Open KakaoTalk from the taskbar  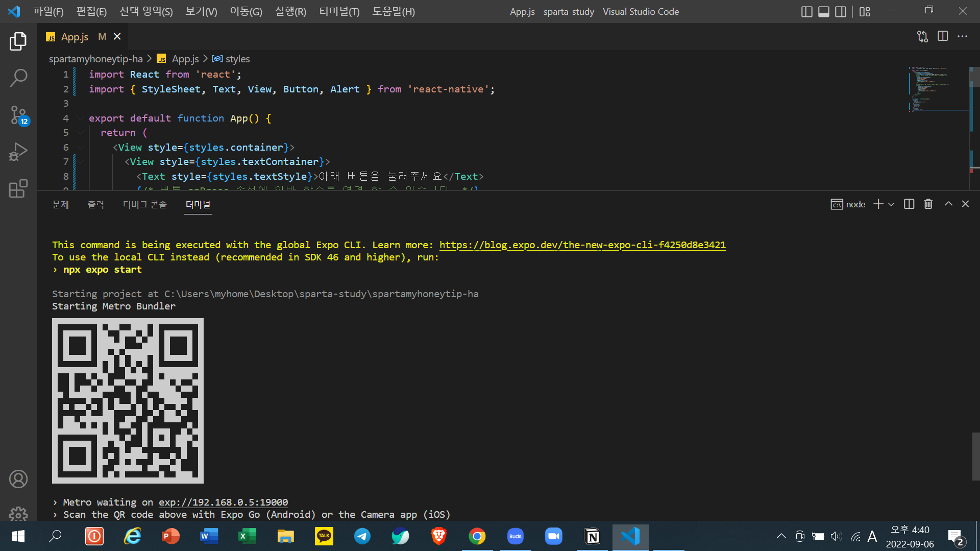pyautogui.click(x=324, y=536)
